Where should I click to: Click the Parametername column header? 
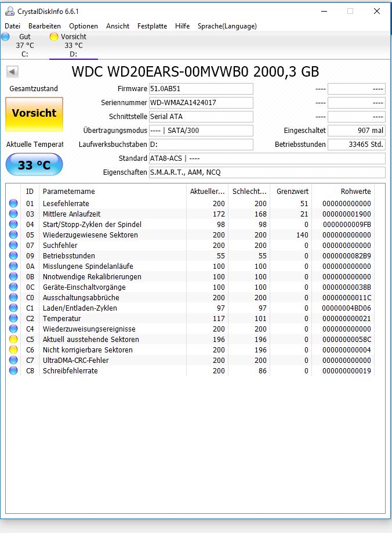coord(112,192)
